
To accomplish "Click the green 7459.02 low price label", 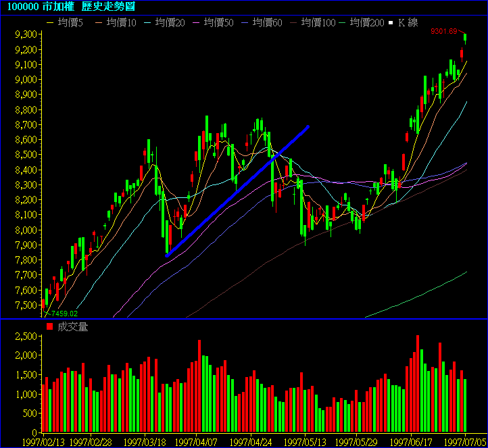I will point(64,314).
